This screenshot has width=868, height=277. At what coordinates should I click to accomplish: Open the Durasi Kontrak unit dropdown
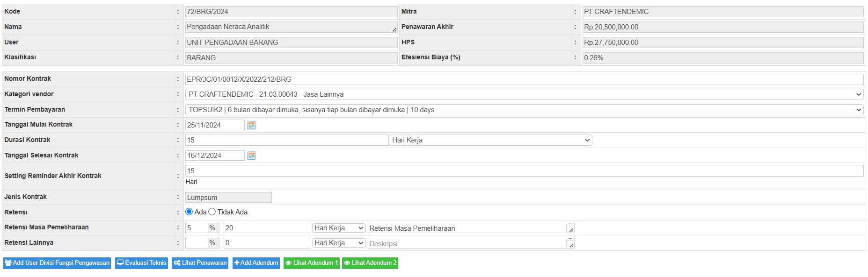click(x=490, y=140)
